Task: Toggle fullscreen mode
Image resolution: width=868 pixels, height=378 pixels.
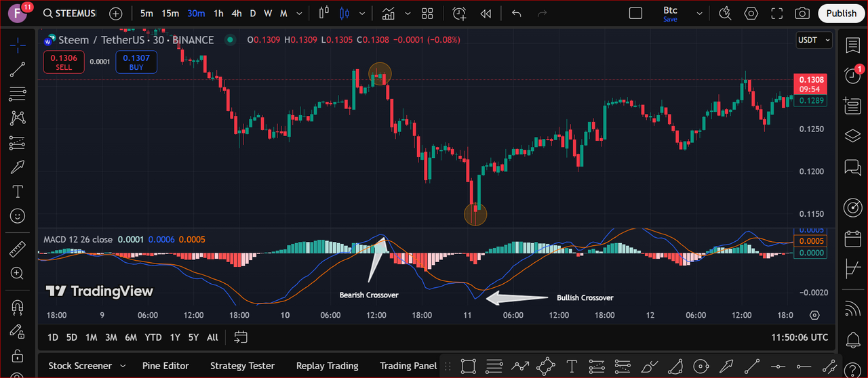Action: click(x=777, y=13)
